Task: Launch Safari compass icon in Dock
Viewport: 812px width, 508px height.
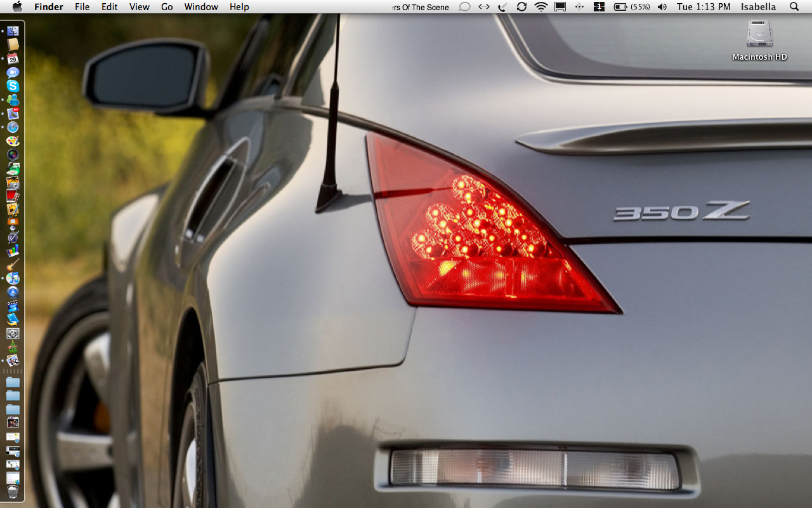Action: click(13, 127)
